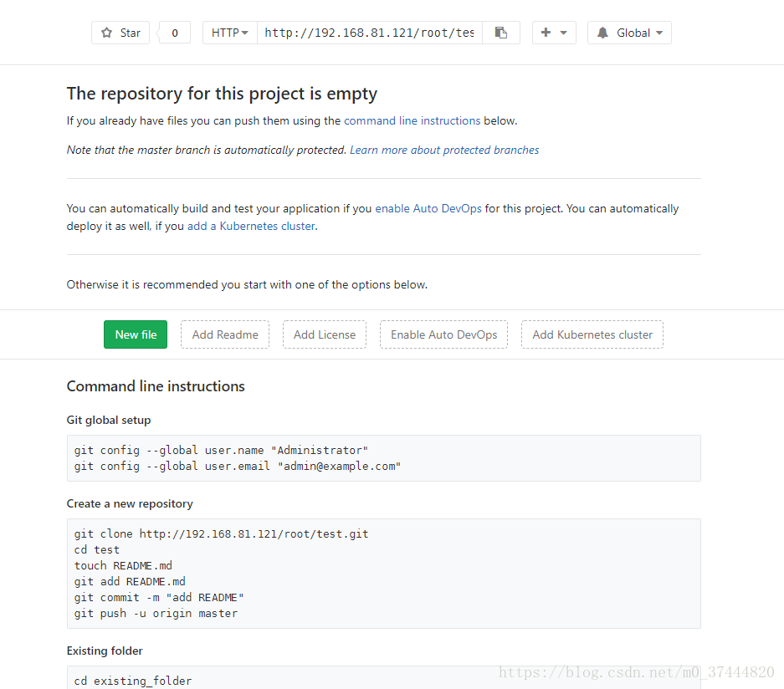Click the star count badge showing 0
This screenshot has width=784, height=689.
click(175, 33)
